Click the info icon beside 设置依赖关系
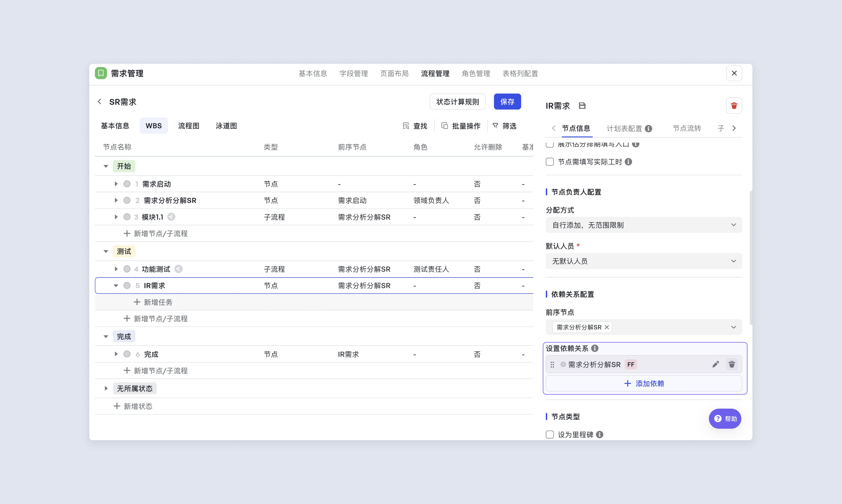 [x=595, y=348]
